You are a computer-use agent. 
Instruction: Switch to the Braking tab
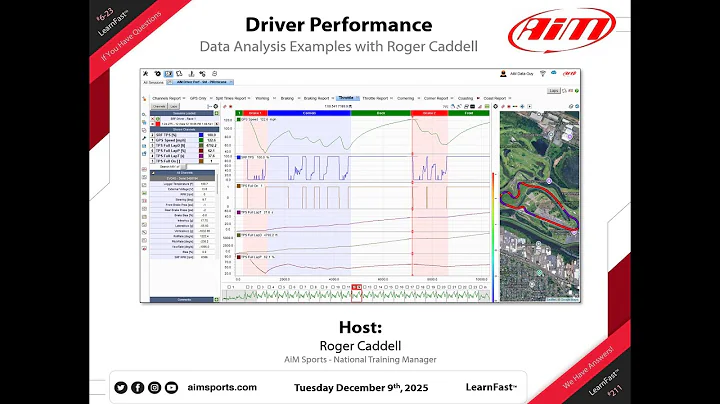pyautogui.click(x=287, y=98)
